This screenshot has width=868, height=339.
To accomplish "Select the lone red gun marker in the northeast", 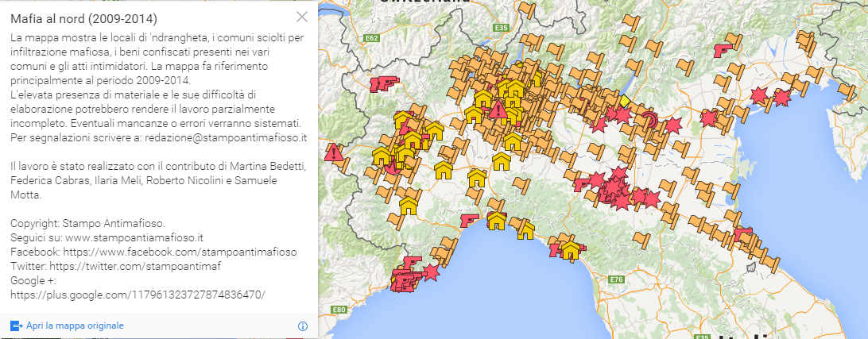I will (723, 50).
